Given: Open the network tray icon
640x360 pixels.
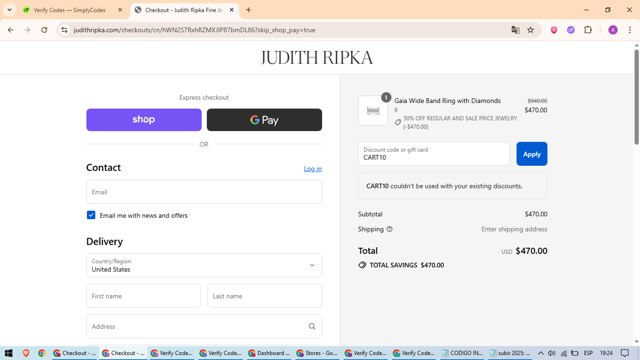Looking at the screenshot, I should [564, 353].
